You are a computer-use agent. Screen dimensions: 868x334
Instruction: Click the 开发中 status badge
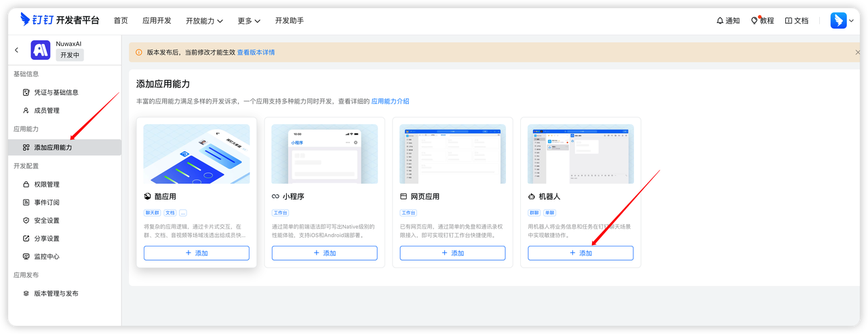coord(70,55)
